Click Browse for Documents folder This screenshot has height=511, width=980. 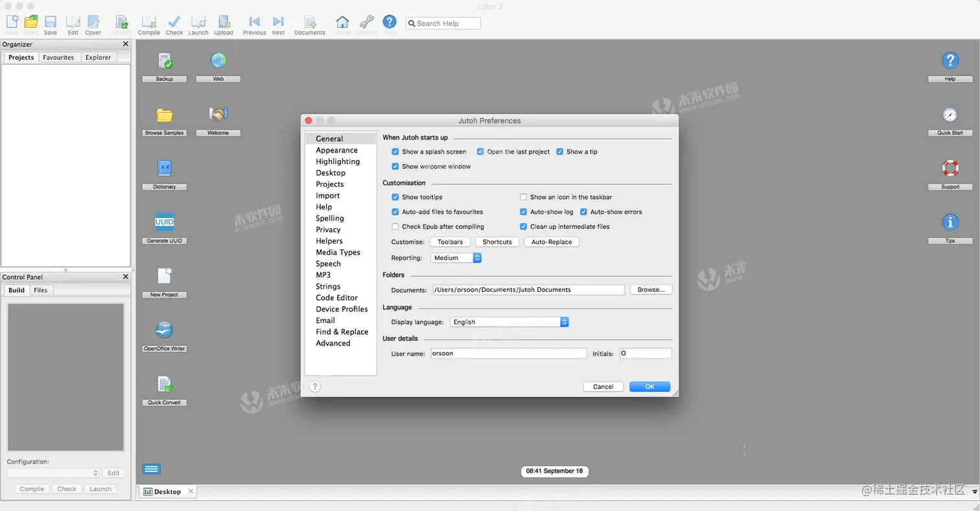[651, 290]
